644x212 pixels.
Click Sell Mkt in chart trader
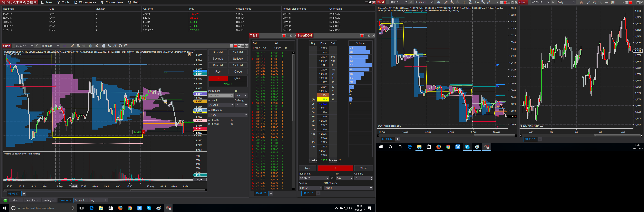click(238, 52)
